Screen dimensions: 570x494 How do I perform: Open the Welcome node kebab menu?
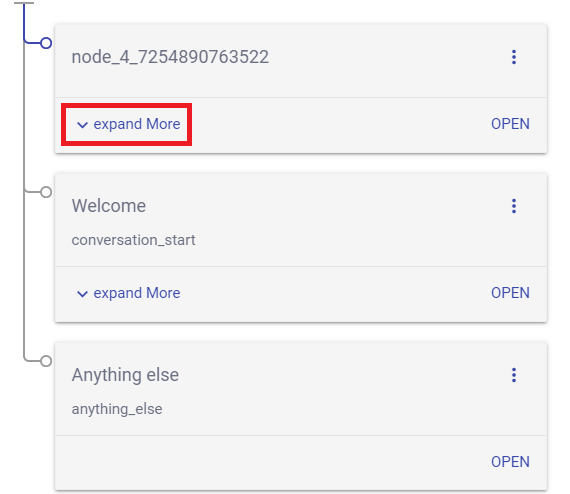514,206
